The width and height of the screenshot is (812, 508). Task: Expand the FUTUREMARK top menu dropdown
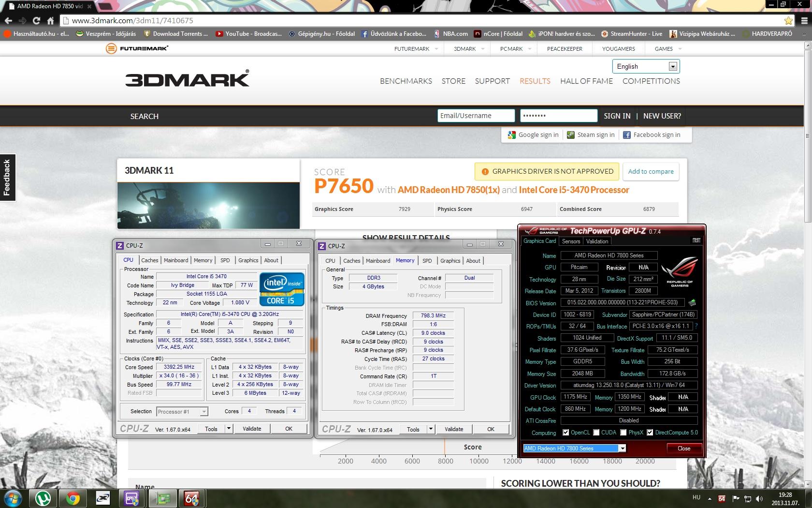pos(436,49)
